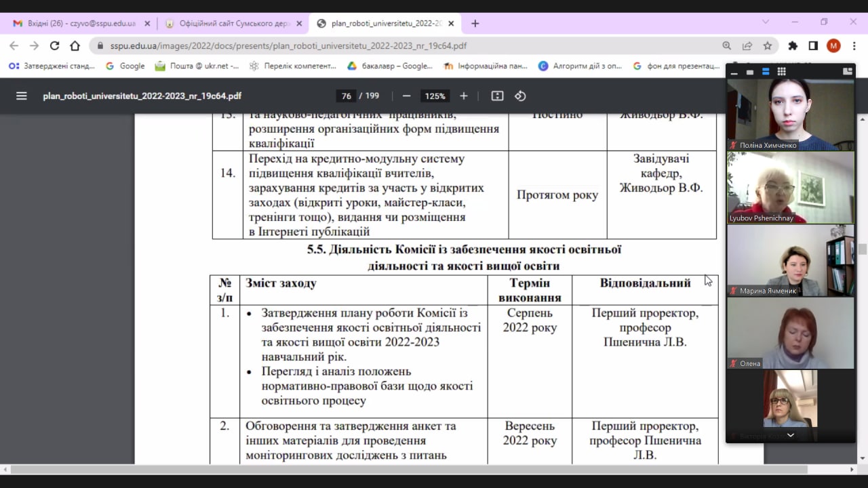868x488 pixels.
Task: Open the PDF viewer sidebar menu
Action: 22,96
